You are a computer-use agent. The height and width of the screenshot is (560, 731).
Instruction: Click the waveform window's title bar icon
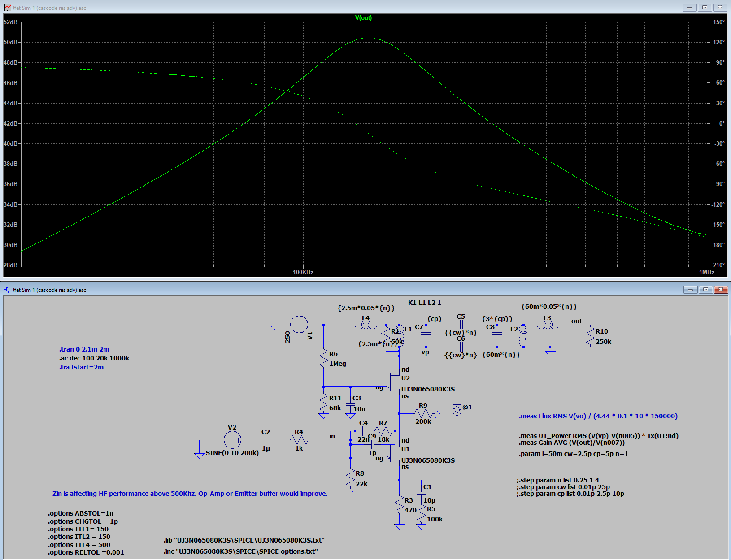[7, 8]
